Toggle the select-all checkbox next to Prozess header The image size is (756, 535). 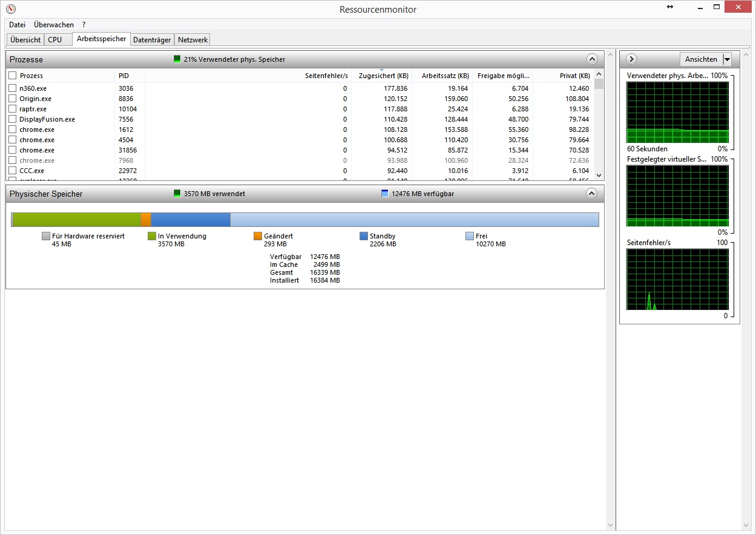(x=12, y=76)
